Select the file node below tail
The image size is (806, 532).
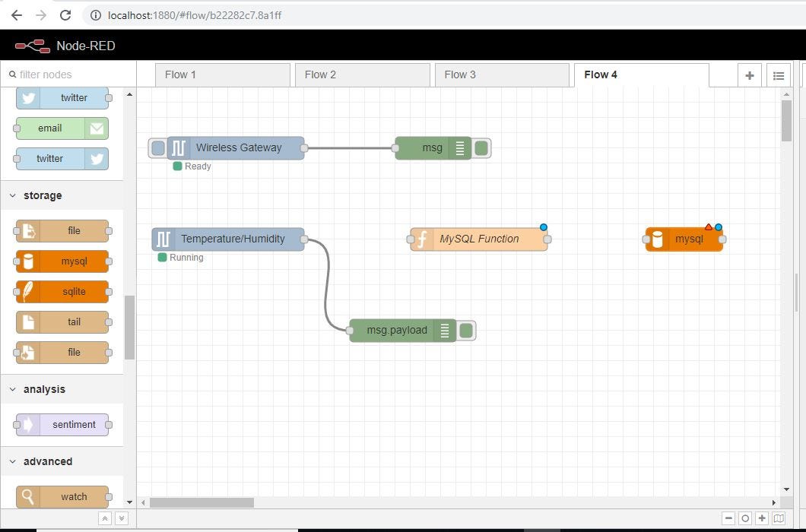point(62,352)
